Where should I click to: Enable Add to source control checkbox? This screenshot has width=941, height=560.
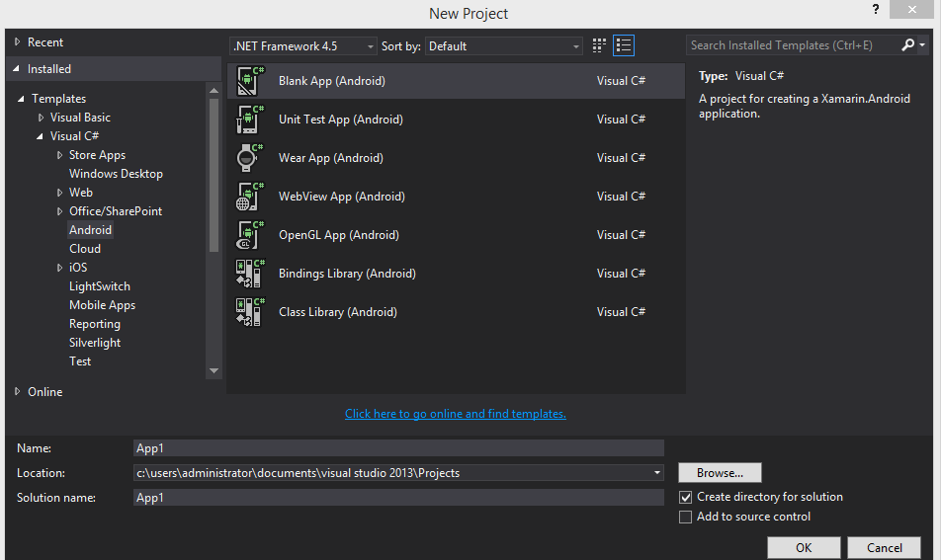pos(685,517)
